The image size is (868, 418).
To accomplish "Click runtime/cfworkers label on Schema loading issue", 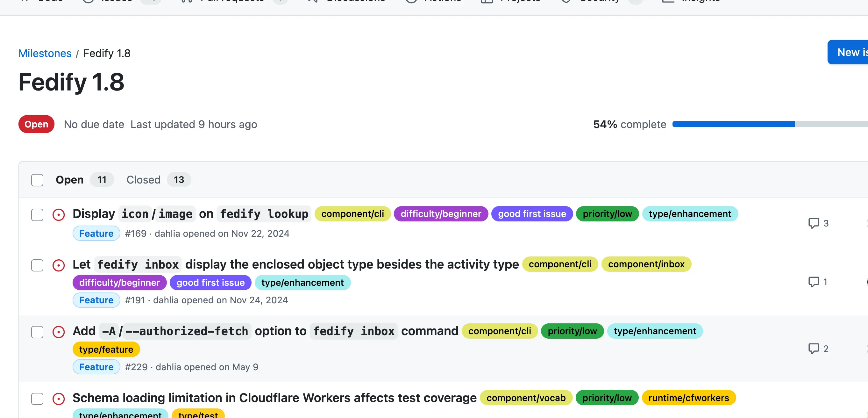I will coord(689,398).
